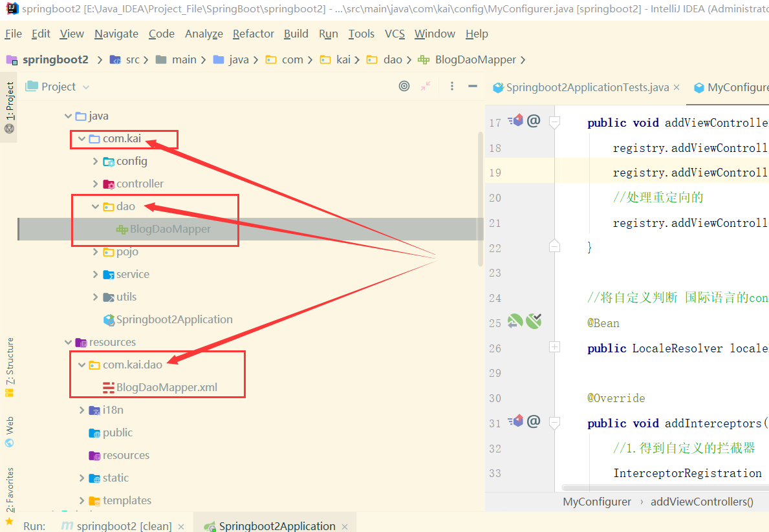Screen dimensions: 769x532
Task: Click the templates folder icon
Action: point(94,500)
